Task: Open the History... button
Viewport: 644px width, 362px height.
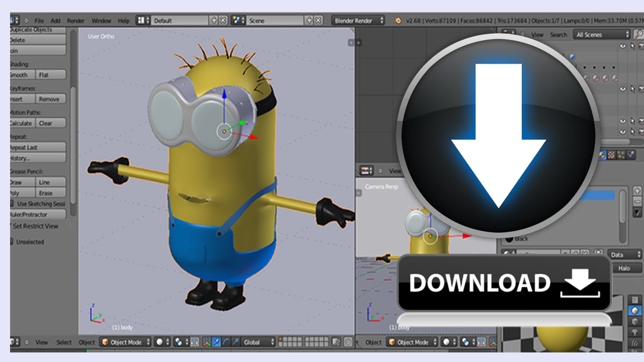Action: point(38,158)
